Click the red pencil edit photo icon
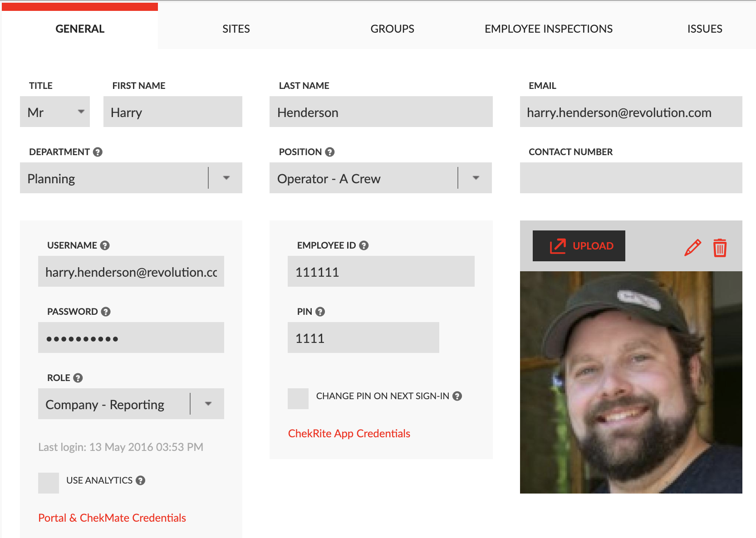This screenshot has height=538, width=756. [x=692, y=248]
